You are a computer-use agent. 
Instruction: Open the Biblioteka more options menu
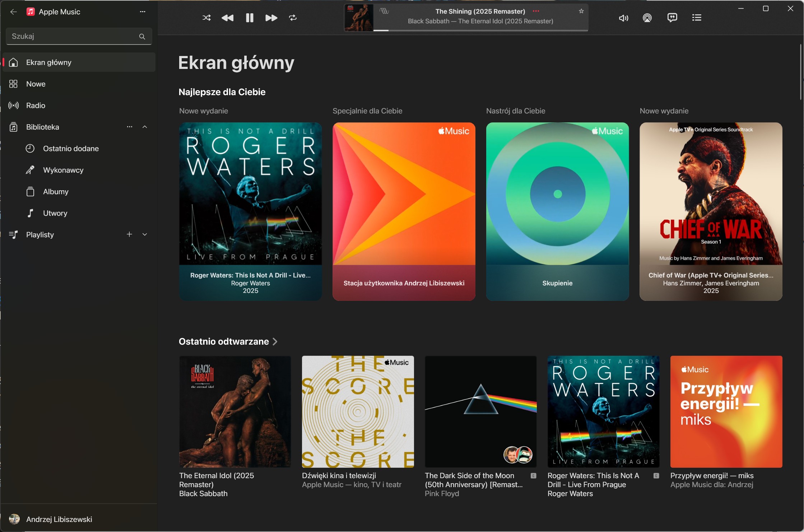[129, 127]
